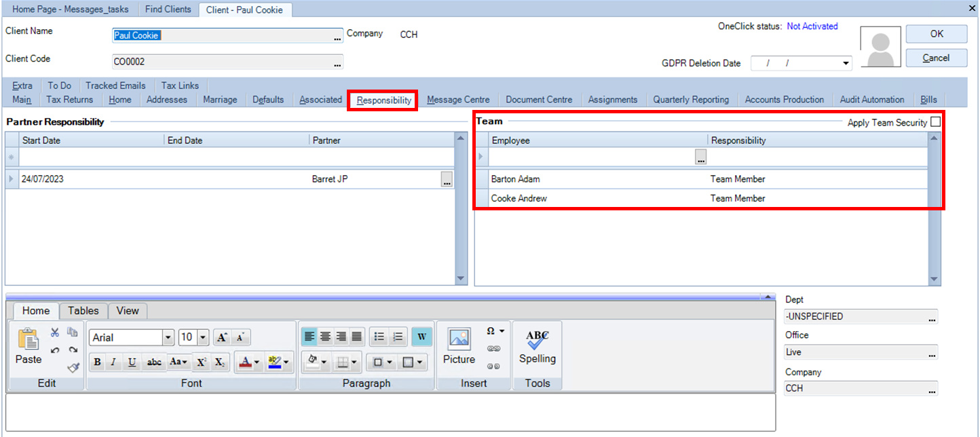Select the format painter brush icon
The width and height of the screenshot is (980, 437).
[73, 367]
